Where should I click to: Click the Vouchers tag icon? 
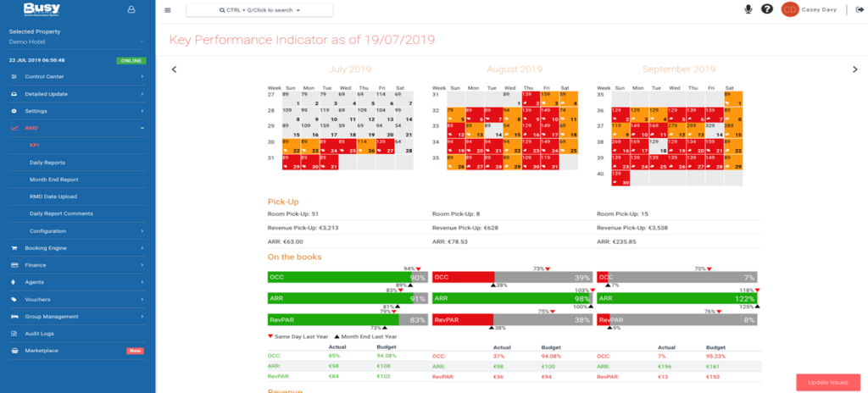(x=14, y=299)
